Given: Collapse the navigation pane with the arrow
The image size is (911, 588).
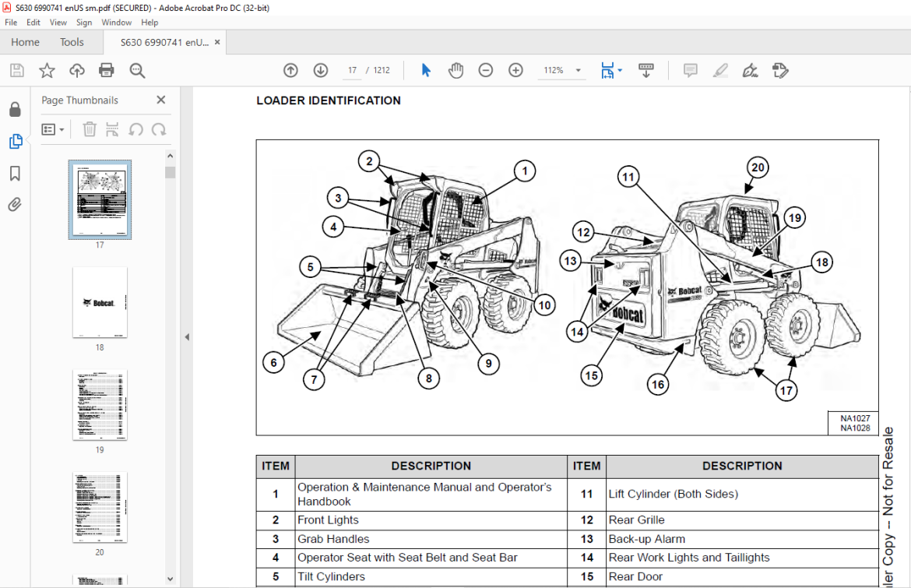Looking at the screenshot, I should (x=187, y=337).
